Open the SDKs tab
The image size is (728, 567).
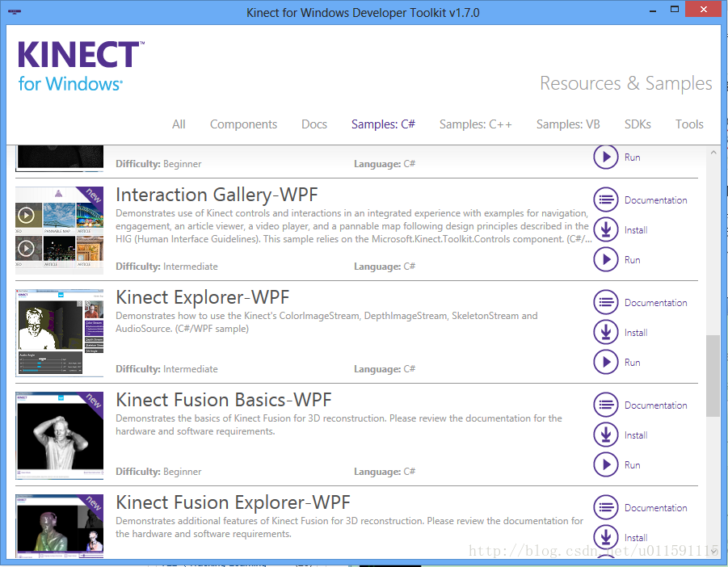coord(638,124)
